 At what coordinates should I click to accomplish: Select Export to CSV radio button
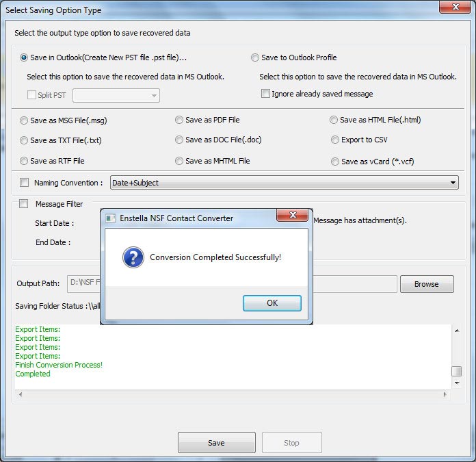click(x=334, y=140)
